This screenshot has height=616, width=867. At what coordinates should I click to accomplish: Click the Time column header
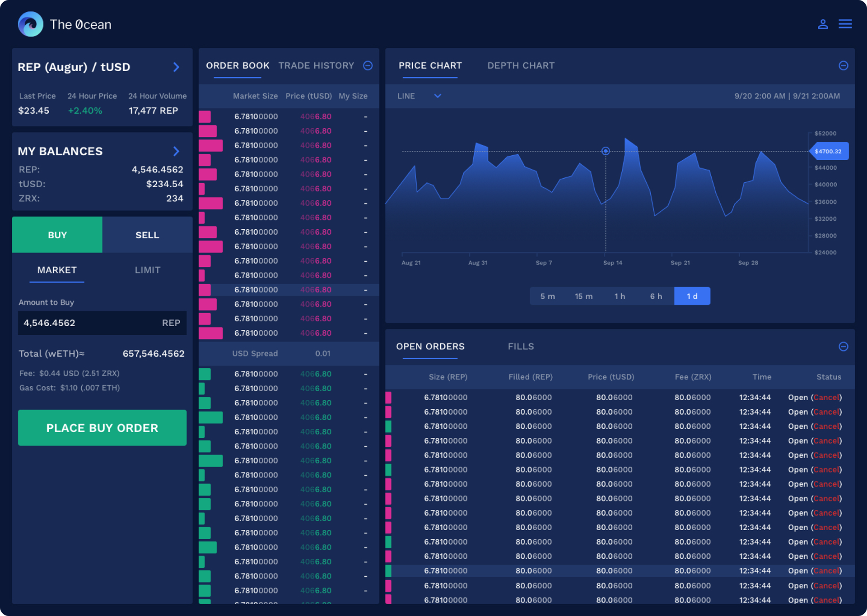[x=762, y=377]
